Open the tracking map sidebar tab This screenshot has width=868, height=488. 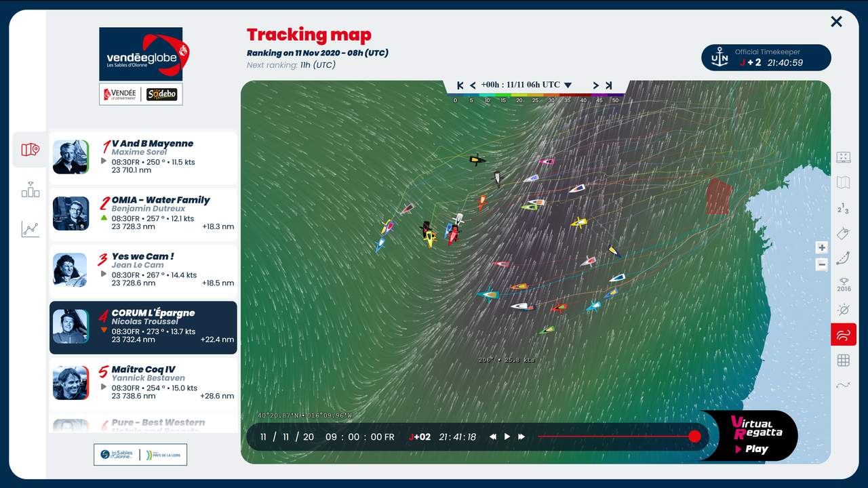(x=30, y=150)
